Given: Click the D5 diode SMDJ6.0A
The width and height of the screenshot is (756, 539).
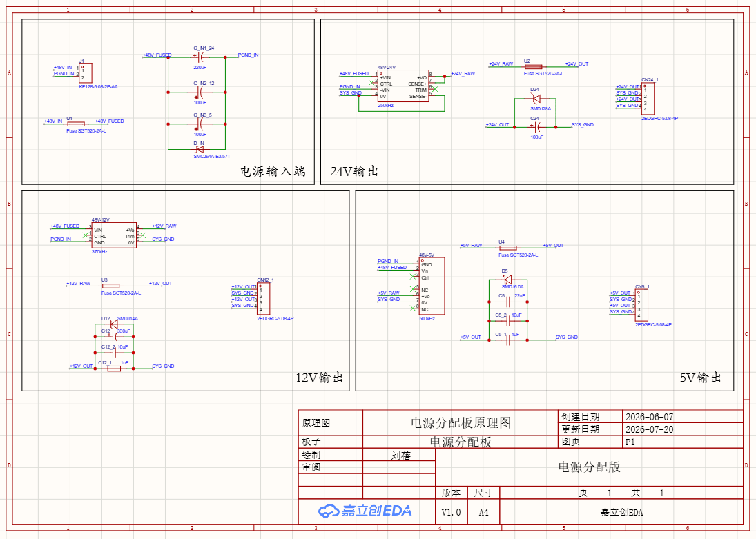Looking at the screenshot, I should click(507, 280).
